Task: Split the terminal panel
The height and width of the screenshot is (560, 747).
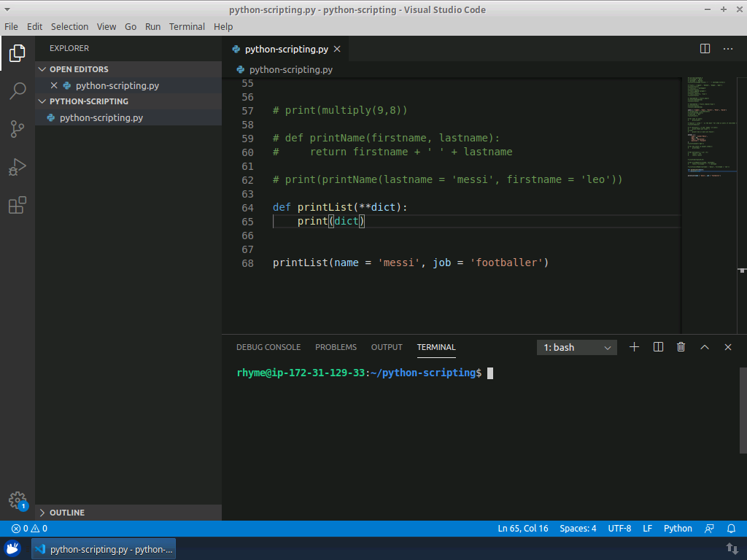Action: coord(658,347)
